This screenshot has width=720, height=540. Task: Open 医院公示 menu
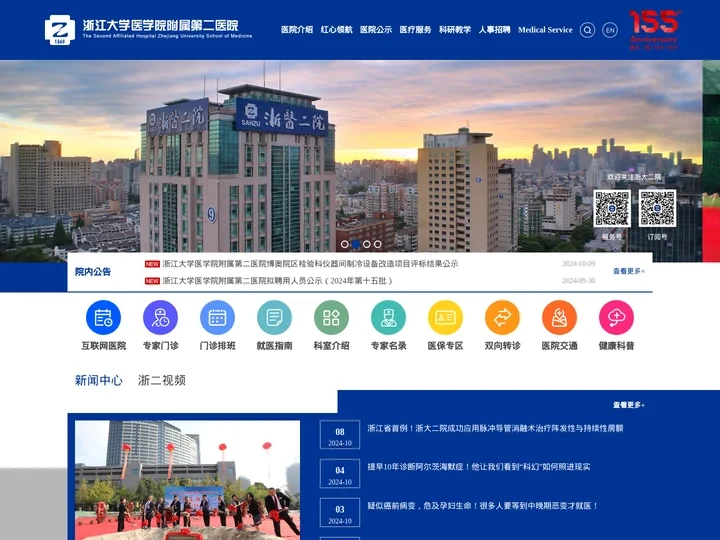(376, 30)
